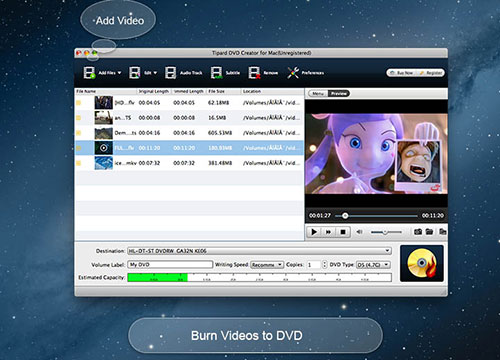
Task: Click the disc thumbnail in the highlighted row
Action: 104,148
